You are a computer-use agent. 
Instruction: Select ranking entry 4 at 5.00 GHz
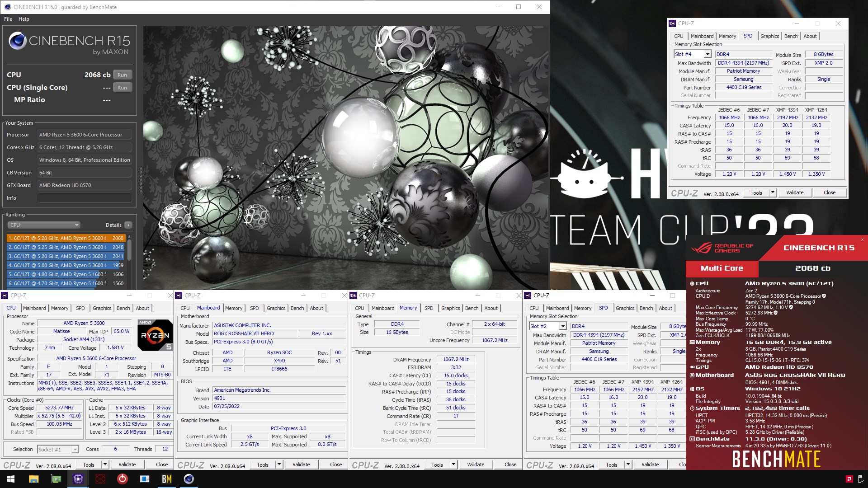coord(66,265)
